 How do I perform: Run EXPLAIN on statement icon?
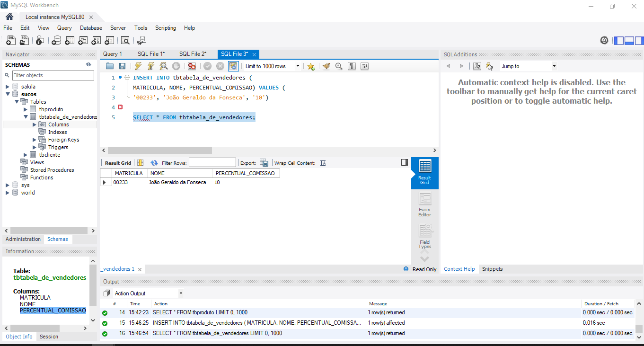(x=163, y=66)
